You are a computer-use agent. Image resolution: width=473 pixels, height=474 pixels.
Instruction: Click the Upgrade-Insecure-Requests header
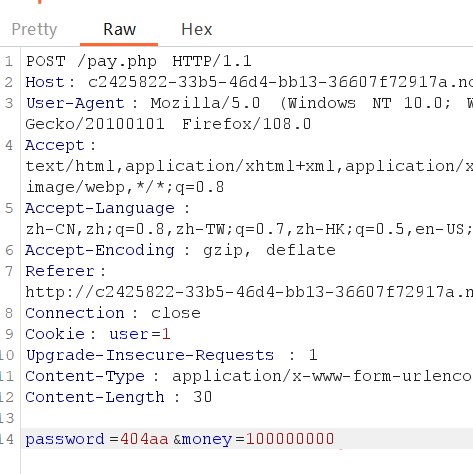click(x=150, y=355)
